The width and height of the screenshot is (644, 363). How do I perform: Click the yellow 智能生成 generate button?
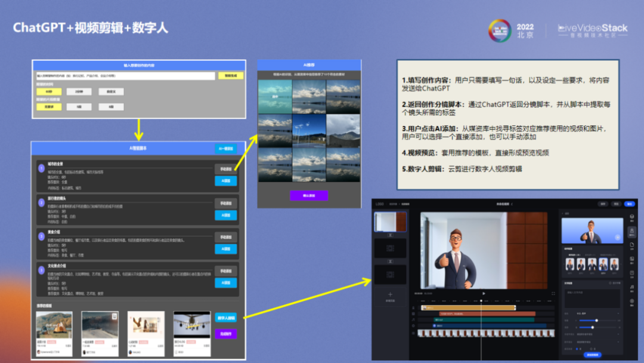click(230, 76)
